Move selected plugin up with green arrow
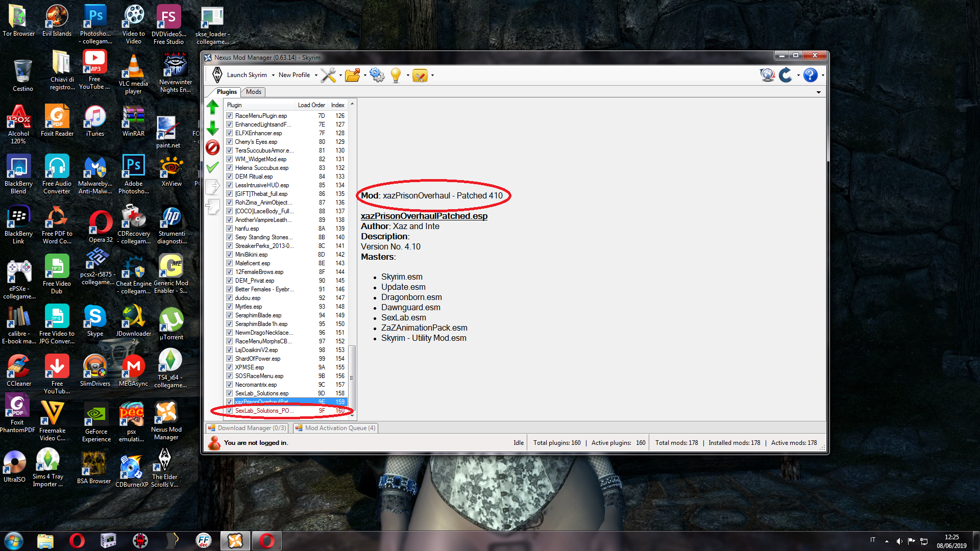The image size is (980, 551). pyautogui.click(x=213, y=107)
